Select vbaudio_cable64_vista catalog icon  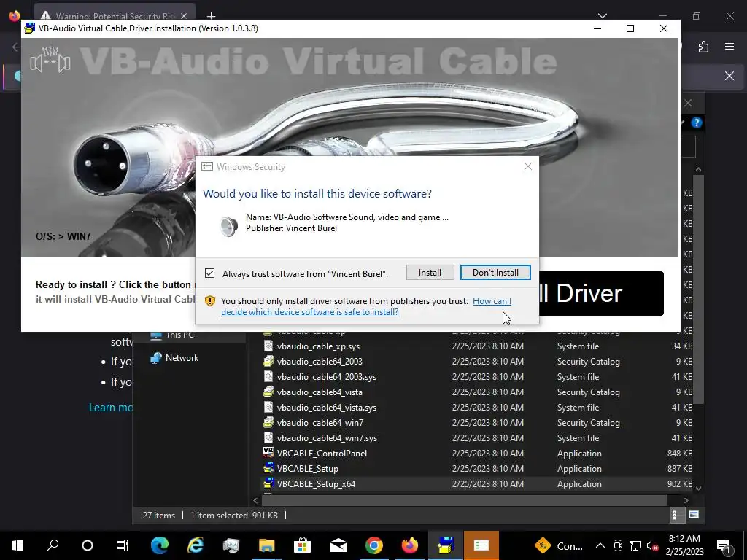click(268, 392)
